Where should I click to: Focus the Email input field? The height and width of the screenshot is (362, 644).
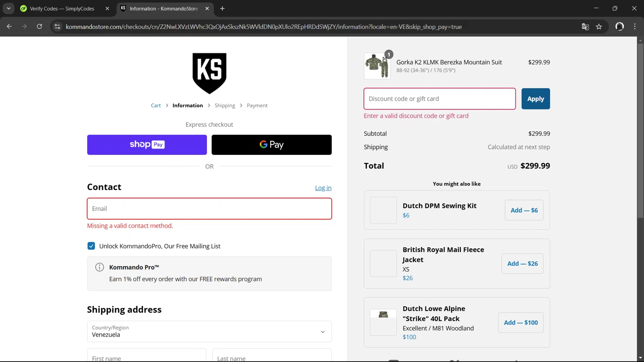(x=209, y=208)
